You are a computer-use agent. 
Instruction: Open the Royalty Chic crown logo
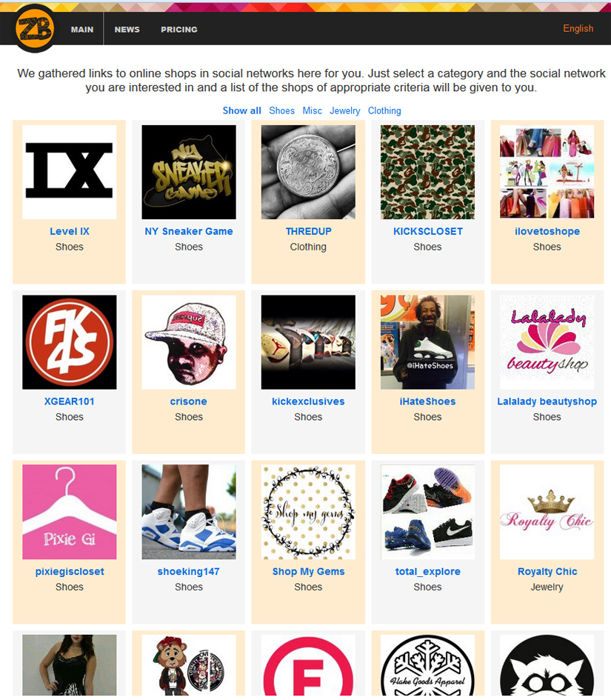click(547, 512)
